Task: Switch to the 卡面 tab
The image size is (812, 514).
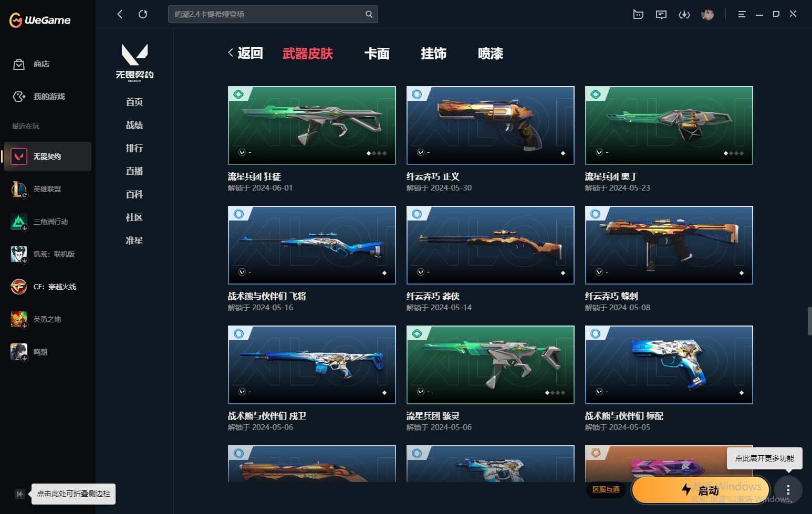Action: point(377,54)
